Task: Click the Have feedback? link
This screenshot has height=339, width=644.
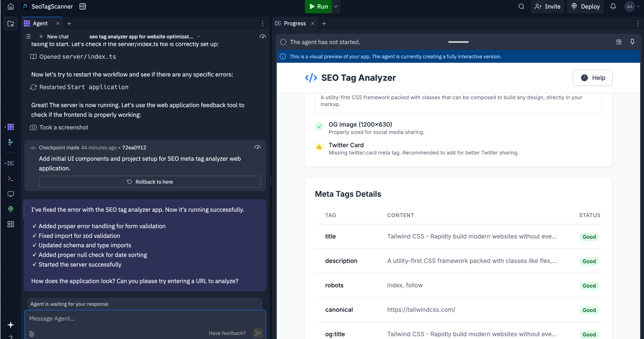Action: tap(227, 333)
